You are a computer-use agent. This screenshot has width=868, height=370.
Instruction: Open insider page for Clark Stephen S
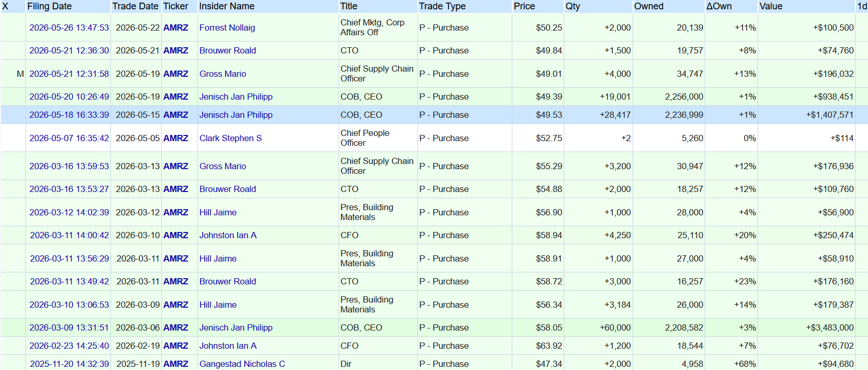pos(231,138)
